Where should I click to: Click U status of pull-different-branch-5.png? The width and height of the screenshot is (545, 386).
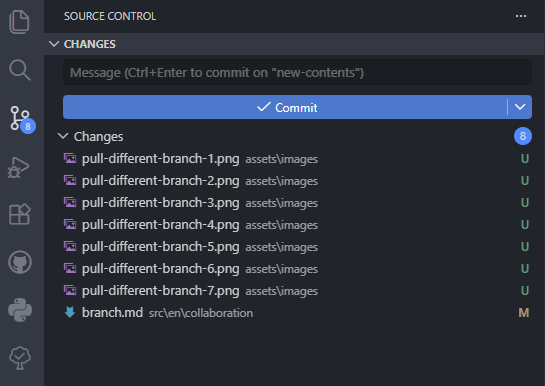(525, 246)
